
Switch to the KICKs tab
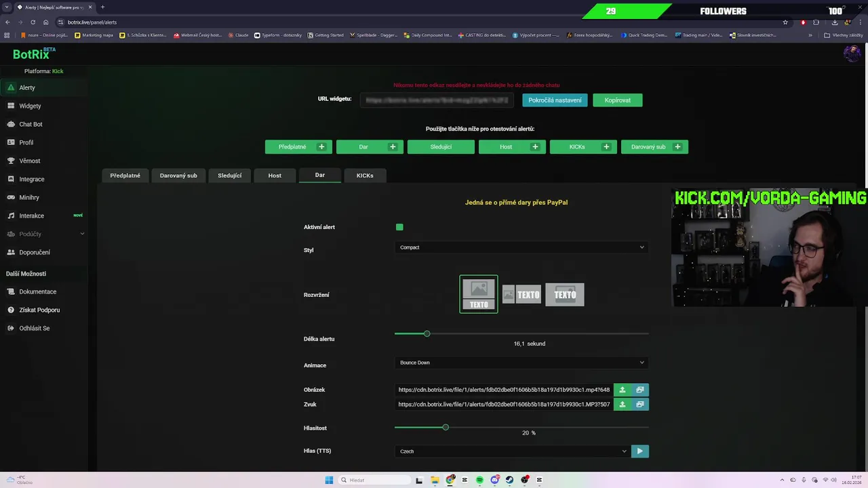click(365, 176)
